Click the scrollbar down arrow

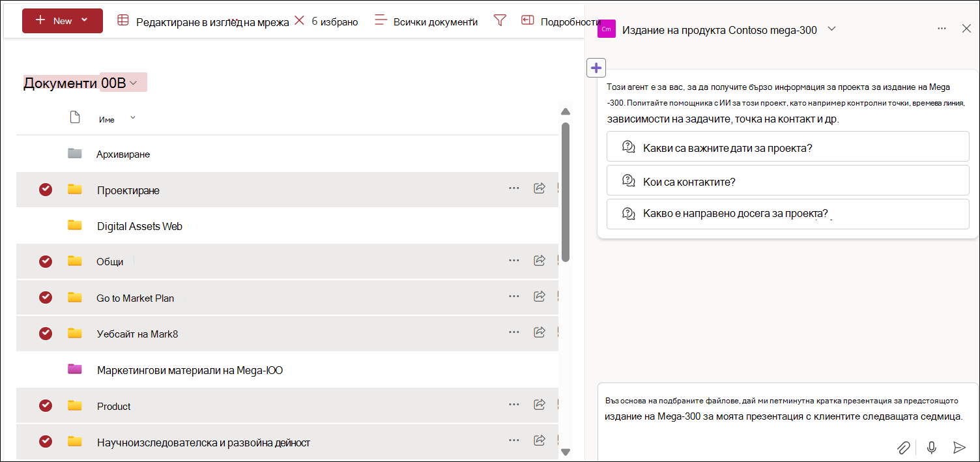coord(566,452)
